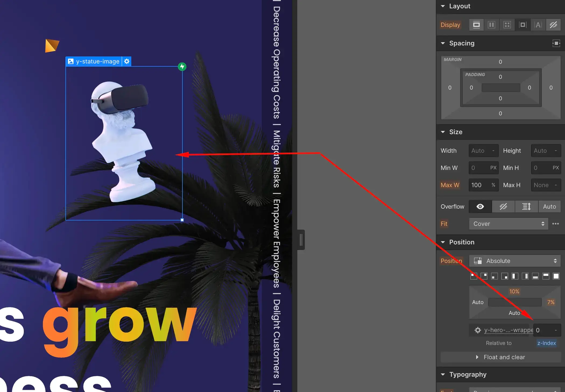This screenshot has width=565, height=392.
Task: Collapse the Position section
Action: tap(443, 242)
